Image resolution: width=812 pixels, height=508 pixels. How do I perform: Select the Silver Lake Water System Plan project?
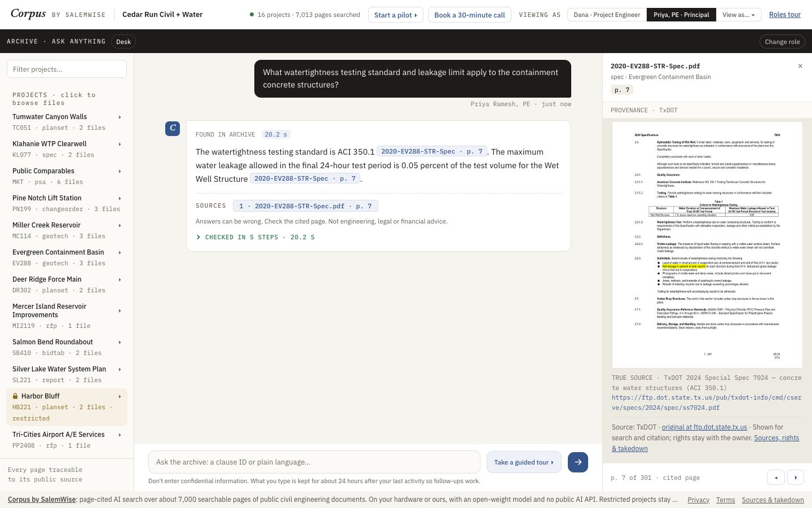click(67, 374)
